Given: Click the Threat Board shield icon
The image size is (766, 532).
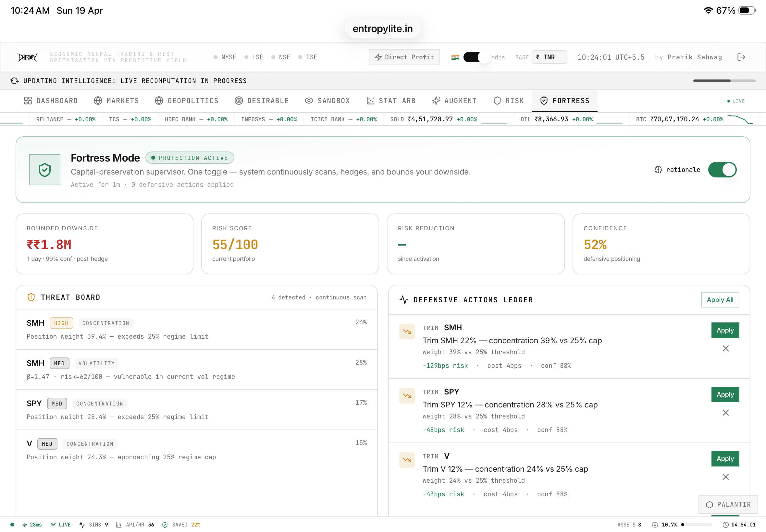Looking at the screenshot, I should [31, 297].
